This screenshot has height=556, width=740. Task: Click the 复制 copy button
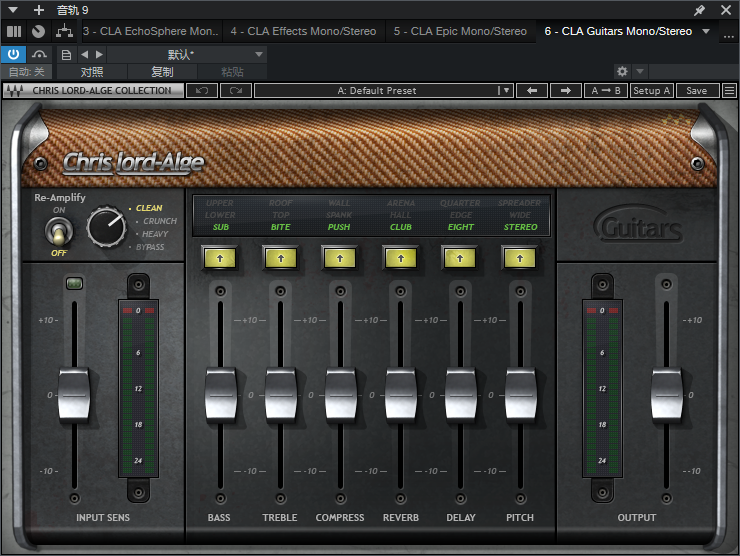[162, 72]
